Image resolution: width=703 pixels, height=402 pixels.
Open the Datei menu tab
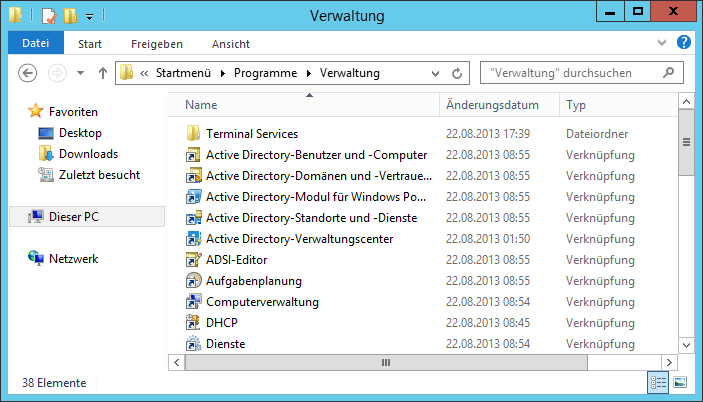tap(36, 43)
